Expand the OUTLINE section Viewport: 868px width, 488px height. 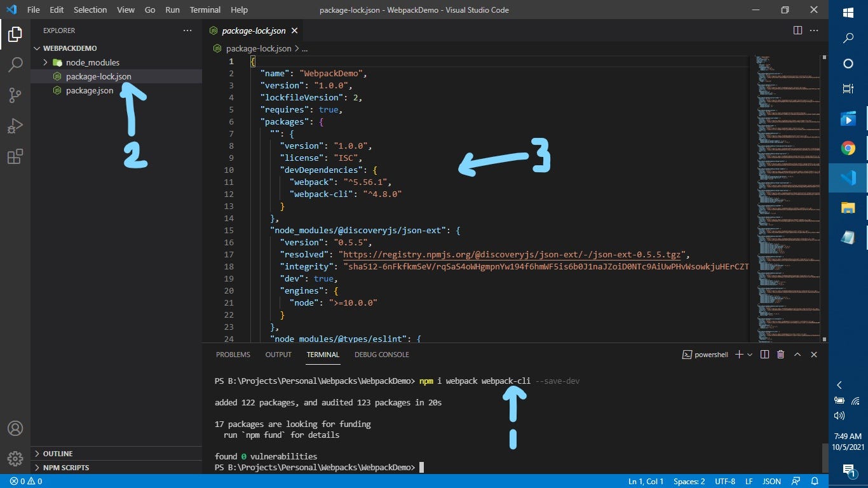click(116, 454)
